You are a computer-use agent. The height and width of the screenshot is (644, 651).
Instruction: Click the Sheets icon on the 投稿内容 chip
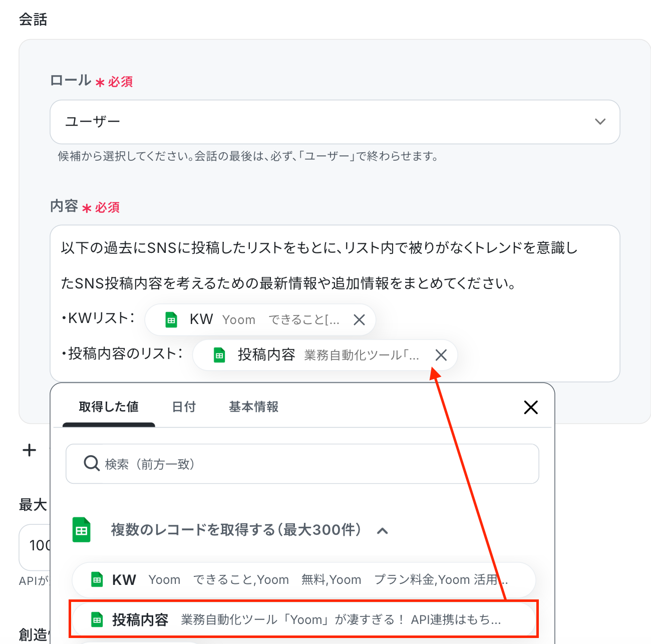coord(219,355)
